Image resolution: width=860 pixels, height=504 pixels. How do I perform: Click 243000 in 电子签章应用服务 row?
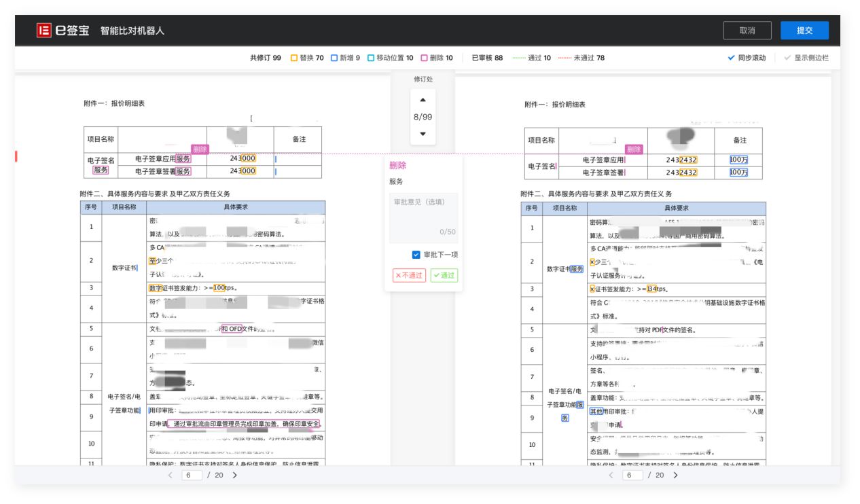[x=243, y=158]
